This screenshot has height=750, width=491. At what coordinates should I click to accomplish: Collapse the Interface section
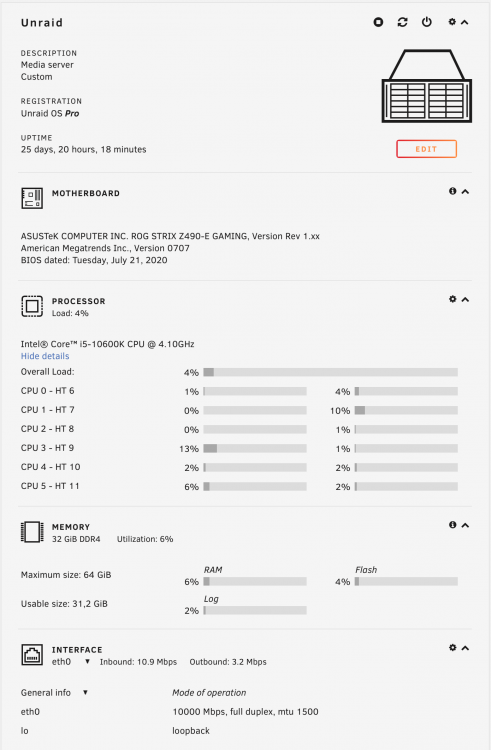click(x=465, y=648)
